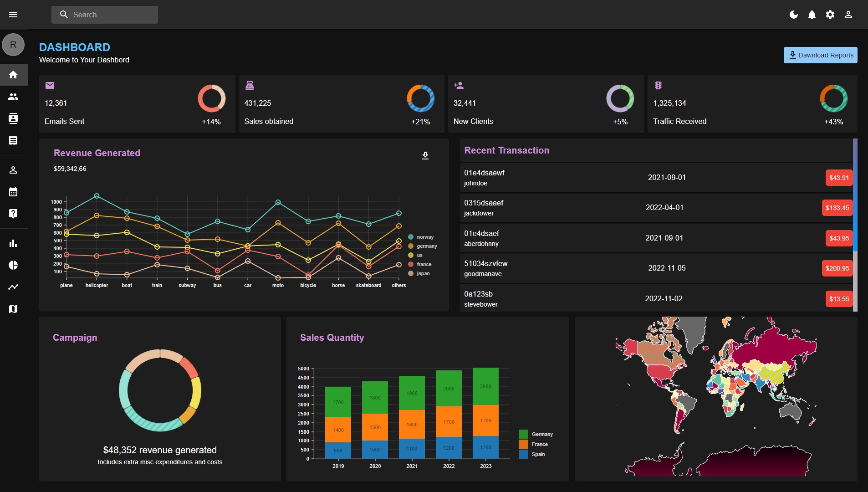Open the FAQ help sidebar icon
Viewport: 868px width, 492px height.
[x=13, y=214]
